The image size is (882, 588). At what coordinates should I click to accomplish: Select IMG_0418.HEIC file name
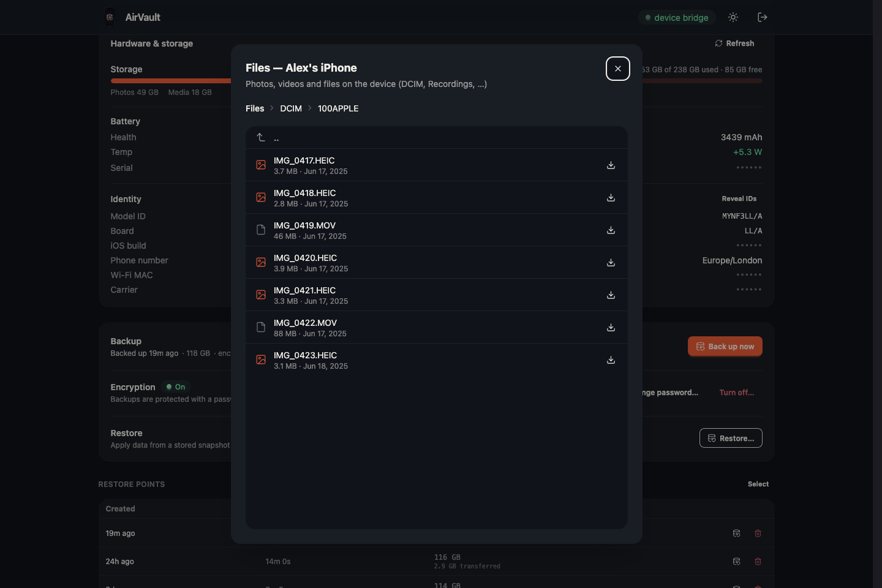click(x=305, y=193)
